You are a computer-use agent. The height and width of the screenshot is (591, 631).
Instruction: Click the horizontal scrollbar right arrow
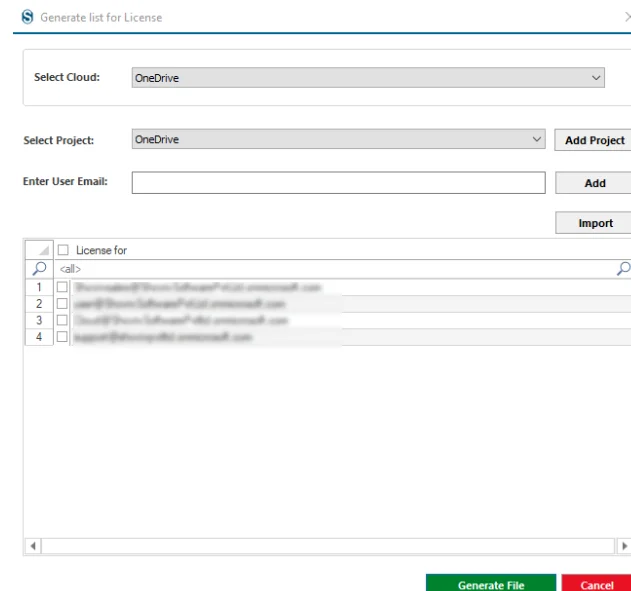[x=624, y=546]
